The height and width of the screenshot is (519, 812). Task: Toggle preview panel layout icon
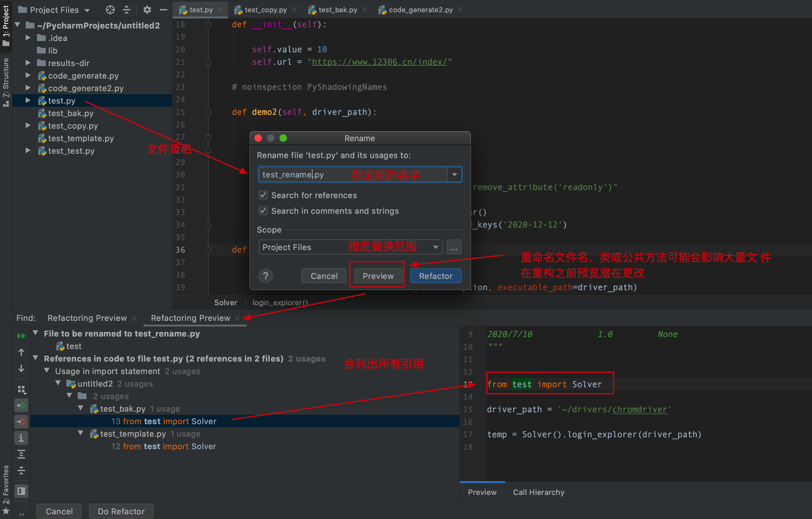(21, 491)
